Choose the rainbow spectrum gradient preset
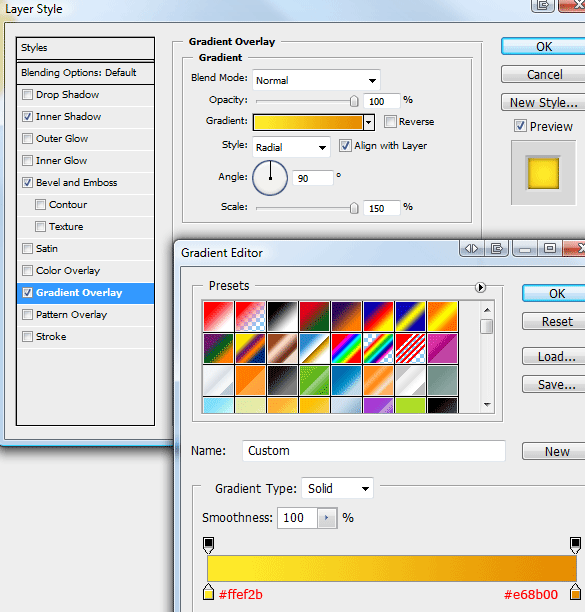The width and height of the screenshot is (585, 612). [346, 349]
